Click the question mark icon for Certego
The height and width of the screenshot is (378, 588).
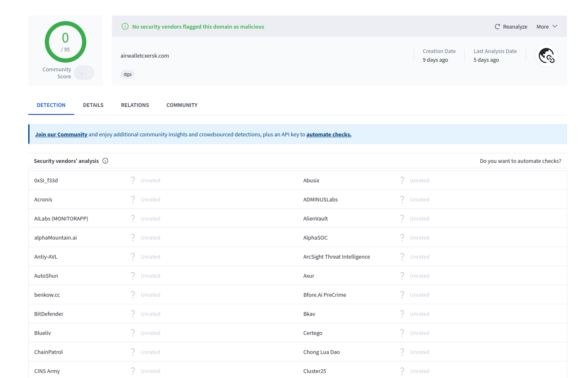click(x=402, y=333)
